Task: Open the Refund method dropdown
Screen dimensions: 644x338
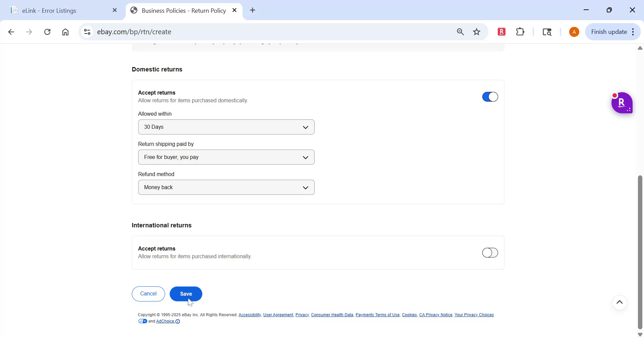Action: [226, 187]
